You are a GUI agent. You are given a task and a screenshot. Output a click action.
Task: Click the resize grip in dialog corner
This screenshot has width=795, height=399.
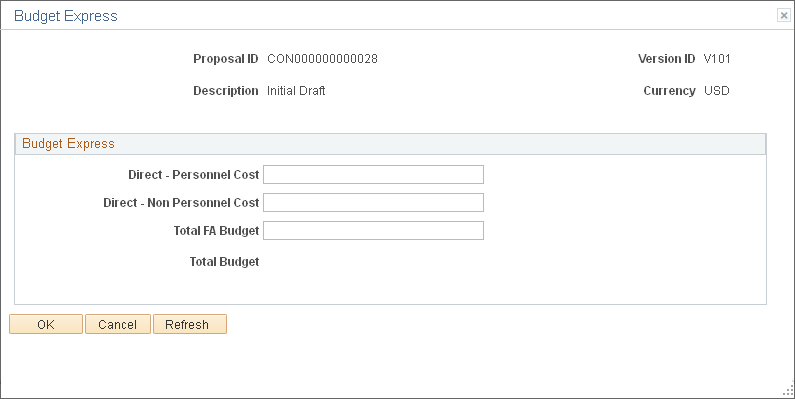click(788, 390)
